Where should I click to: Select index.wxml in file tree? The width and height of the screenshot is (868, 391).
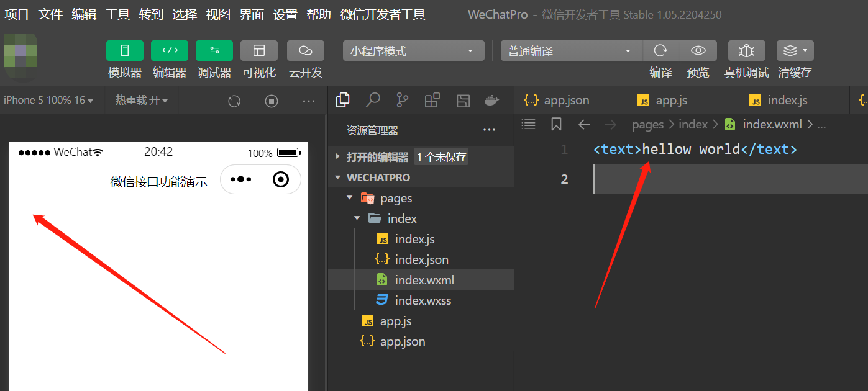pyautogui.click(x=421, y=280)
